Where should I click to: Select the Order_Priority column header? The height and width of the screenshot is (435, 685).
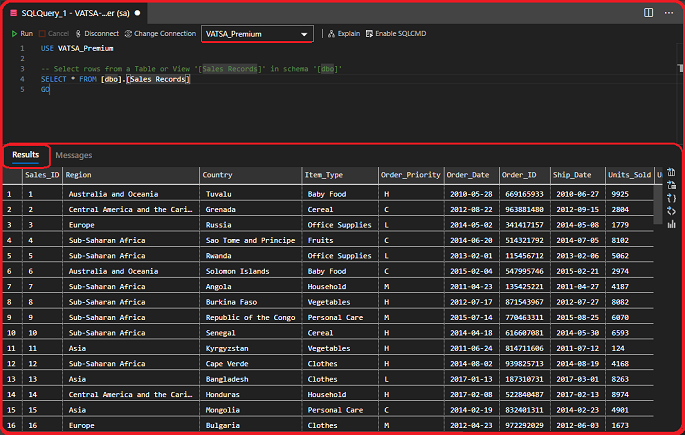coord(411,175)
